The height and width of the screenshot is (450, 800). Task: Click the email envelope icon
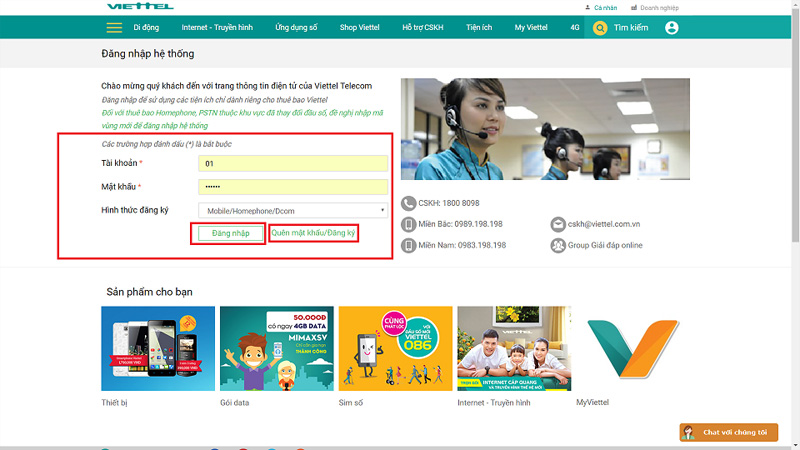(x=557, y=224)
